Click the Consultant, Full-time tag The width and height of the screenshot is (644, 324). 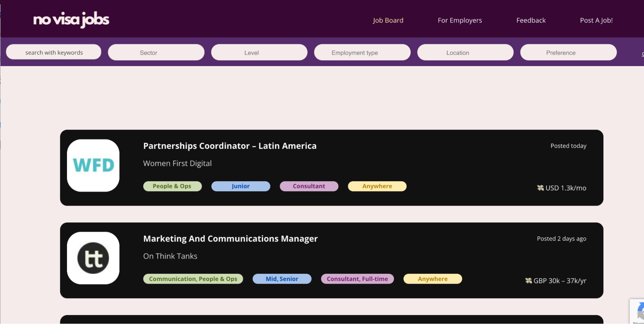(357, 279)
